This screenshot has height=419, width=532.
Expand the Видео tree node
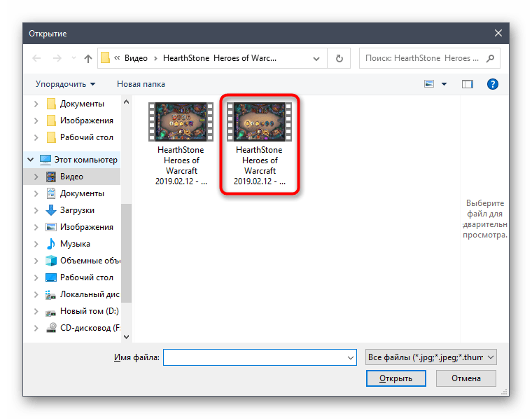click(x=36, y=177)
